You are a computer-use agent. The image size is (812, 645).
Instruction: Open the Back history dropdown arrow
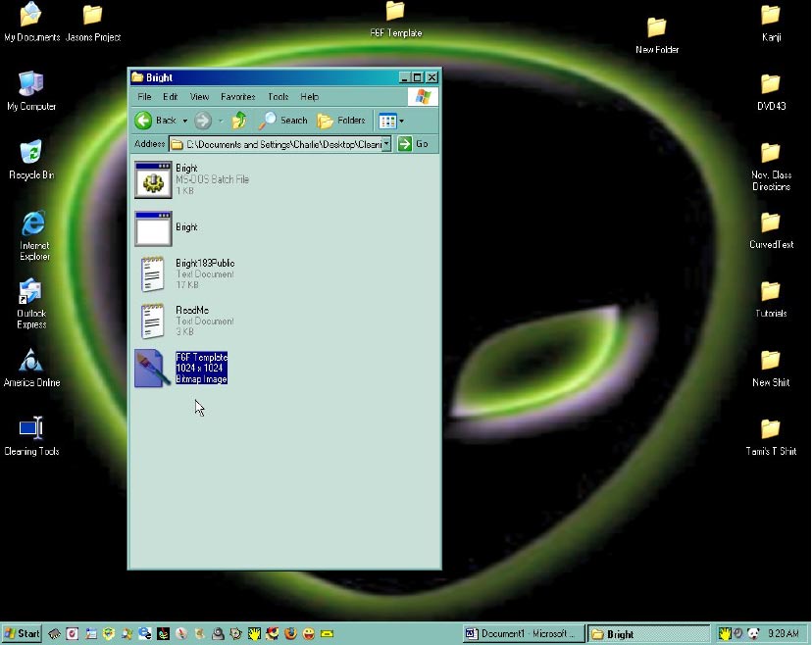coord(184,122)
